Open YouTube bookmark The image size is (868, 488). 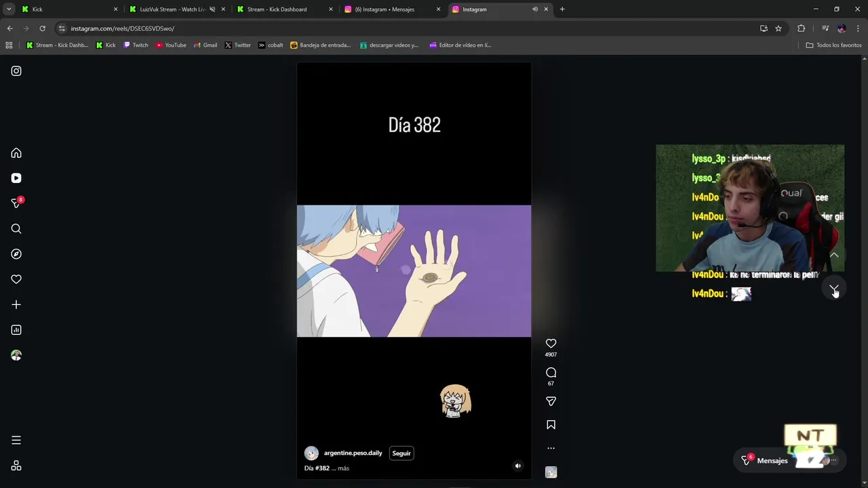point(171,45)
